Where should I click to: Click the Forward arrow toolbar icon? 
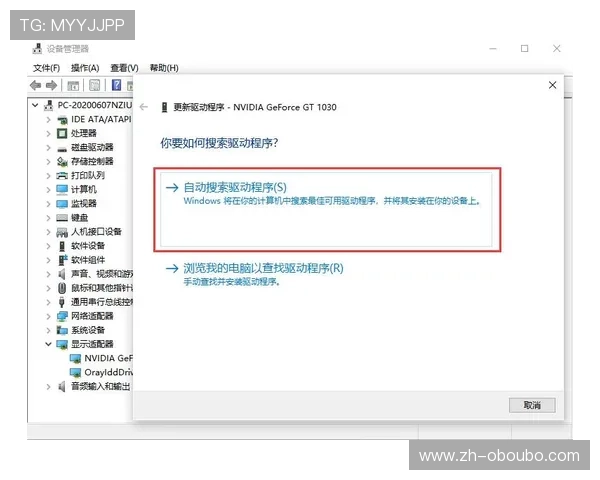[x=51, y=86]
